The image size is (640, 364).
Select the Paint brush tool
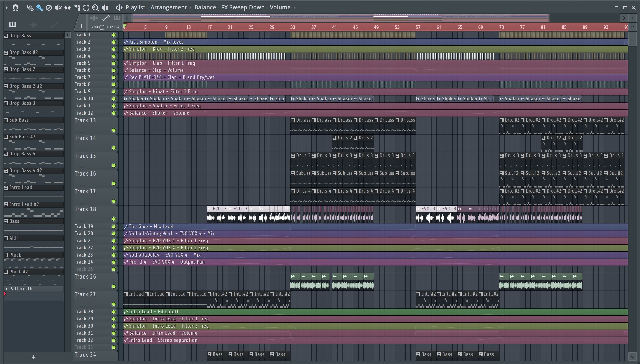coord(39,8)
